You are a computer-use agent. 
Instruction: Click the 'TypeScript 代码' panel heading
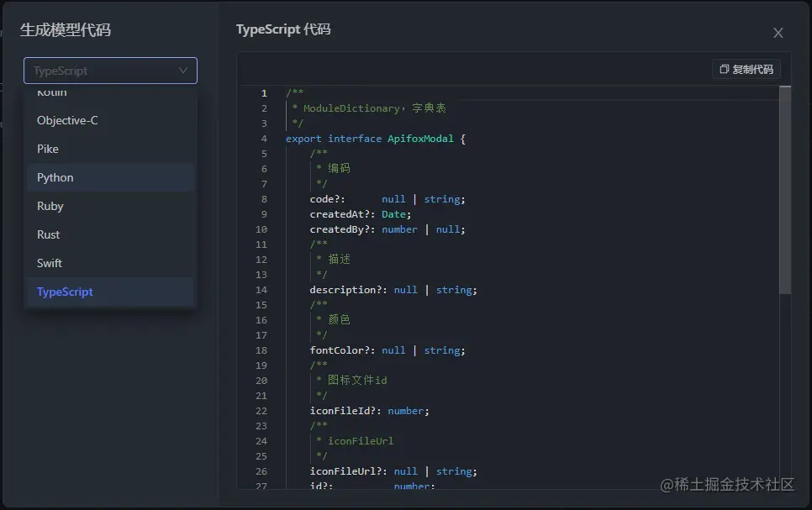pos(283,29)
